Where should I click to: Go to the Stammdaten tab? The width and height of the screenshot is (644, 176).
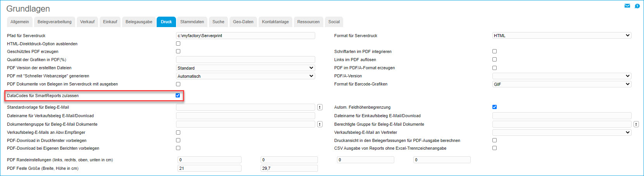[192, 22]
